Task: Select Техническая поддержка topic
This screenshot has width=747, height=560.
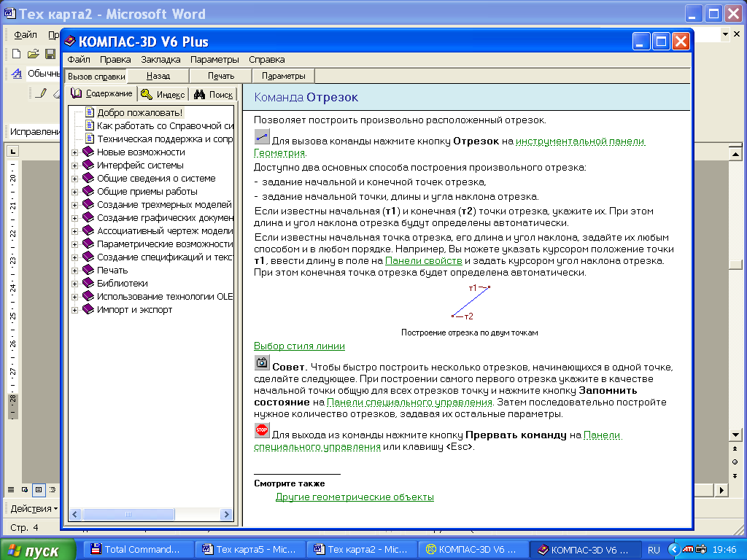Action: pyautogui.click(x=165, y=139)
